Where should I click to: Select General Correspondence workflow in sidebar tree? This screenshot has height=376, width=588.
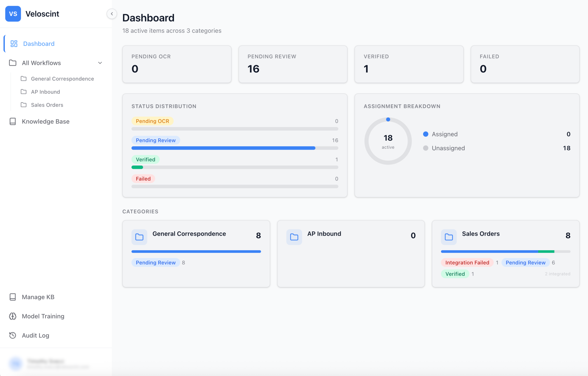(62, 79)
